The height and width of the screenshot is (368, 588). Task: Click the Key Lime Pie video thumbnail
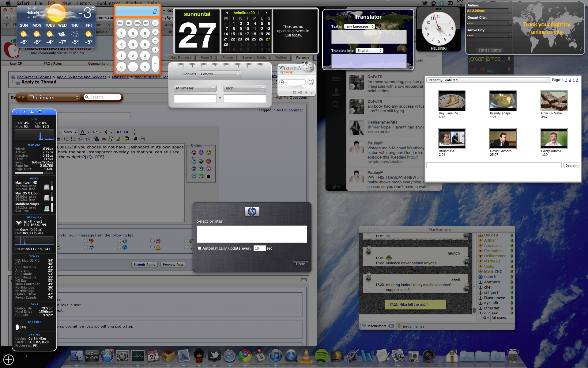pos(451,101)
